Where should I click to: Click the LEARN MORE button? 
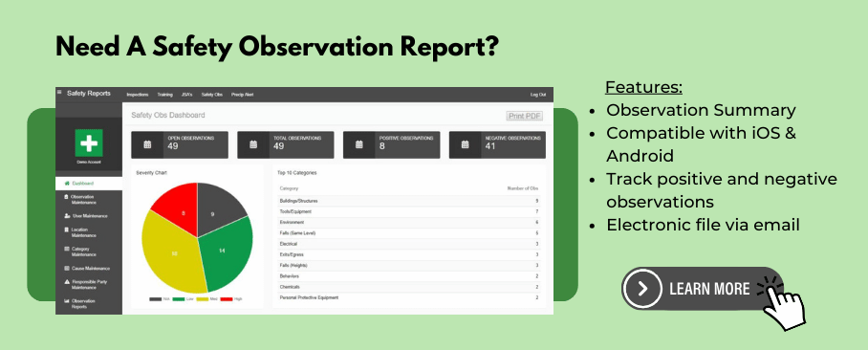click(x=703, y=289)
